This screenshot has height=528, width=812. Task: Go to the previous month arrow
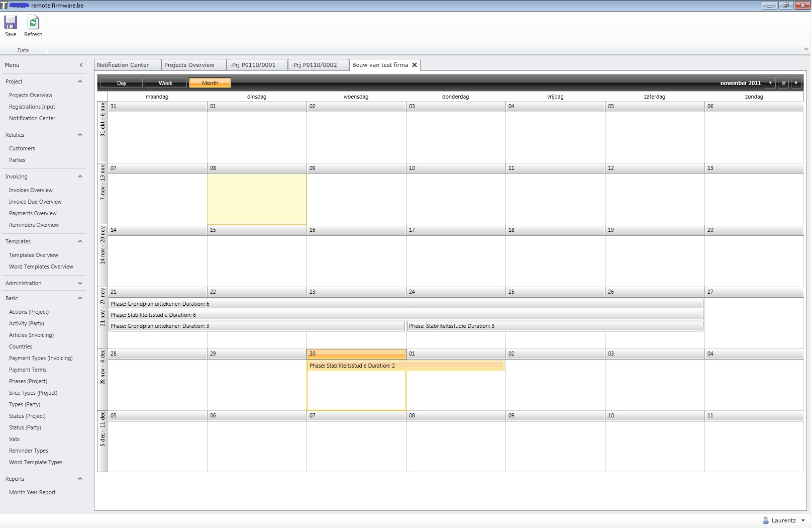(770, 83)
